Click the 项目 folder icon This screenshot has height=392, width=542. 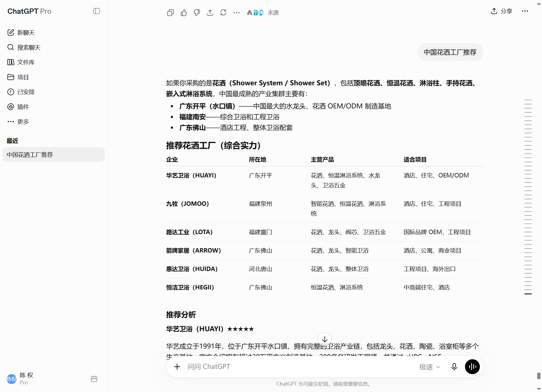tap(11, 77)
